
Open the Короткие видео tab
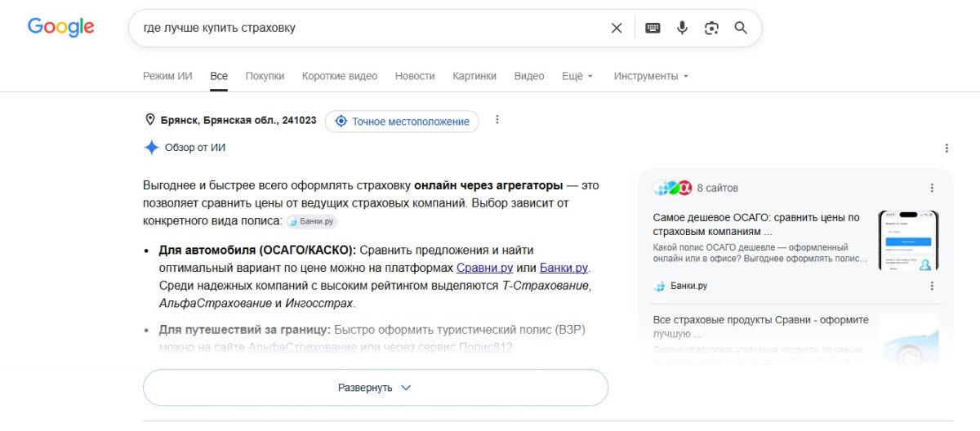pos(340,76)
